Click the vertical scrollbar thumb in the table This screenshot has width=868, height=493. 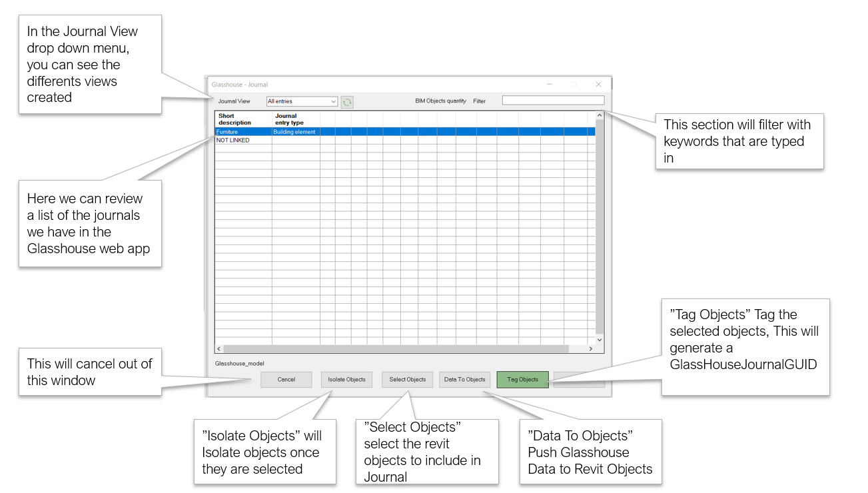click(x=600, y=227)
